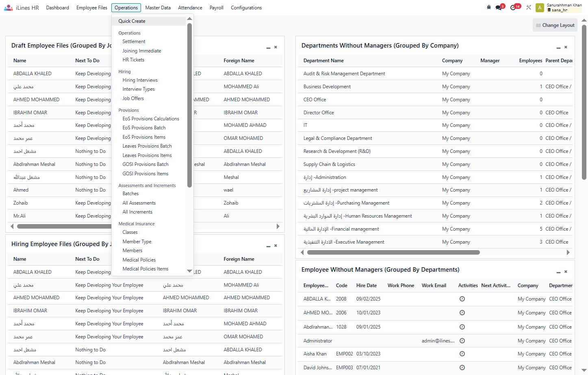Open the Employee Files menu
This screenshot has width=588, height=375.
point(92,8)
